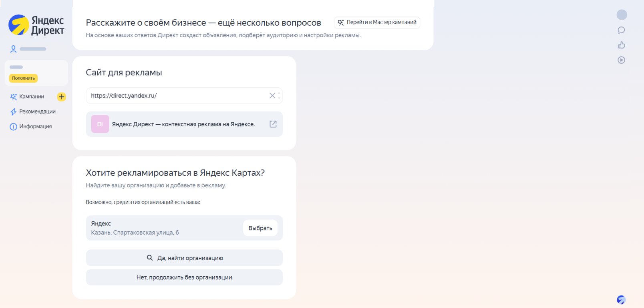Image resolution: width=644 pixels, height=308 pixels.
Task: Click the DI site thumbnail
Action: click(x=100, y=124)
